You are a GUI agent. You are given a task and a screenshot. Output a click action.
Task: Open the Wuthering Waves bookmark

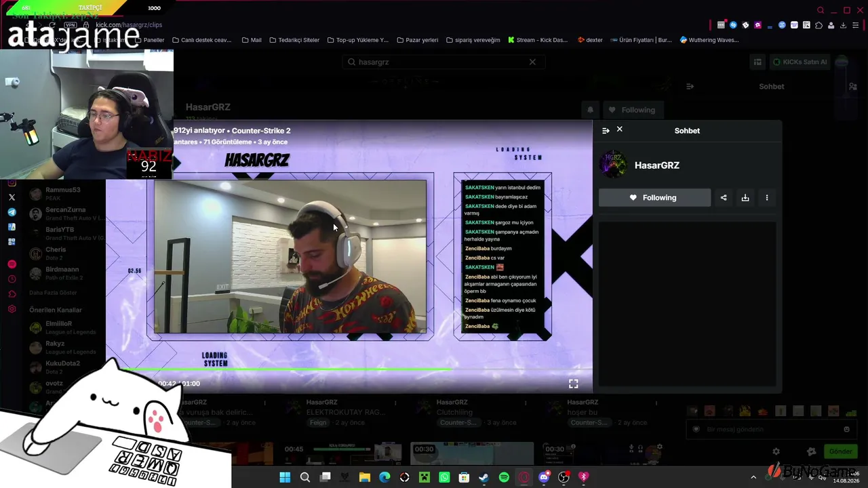709,40
